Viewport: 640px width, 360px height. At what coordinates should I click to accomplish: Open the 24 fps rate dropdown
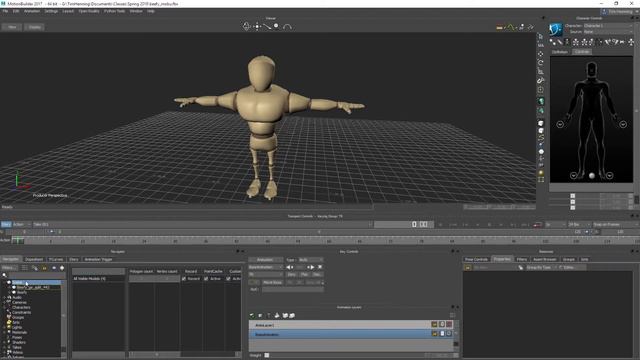tap(579, 224)
